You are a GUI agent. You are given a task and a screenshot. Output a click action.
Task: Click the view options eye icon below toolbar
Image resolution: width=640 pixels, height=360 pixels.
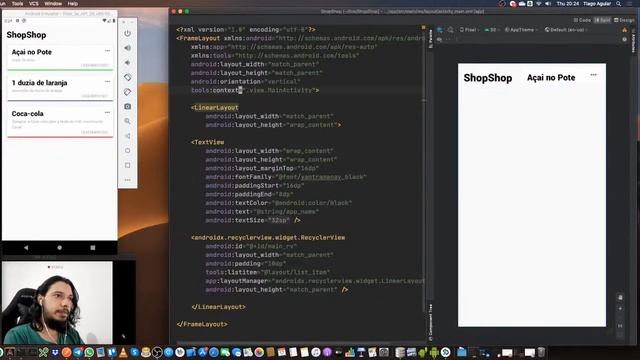(x=440, y=40)
